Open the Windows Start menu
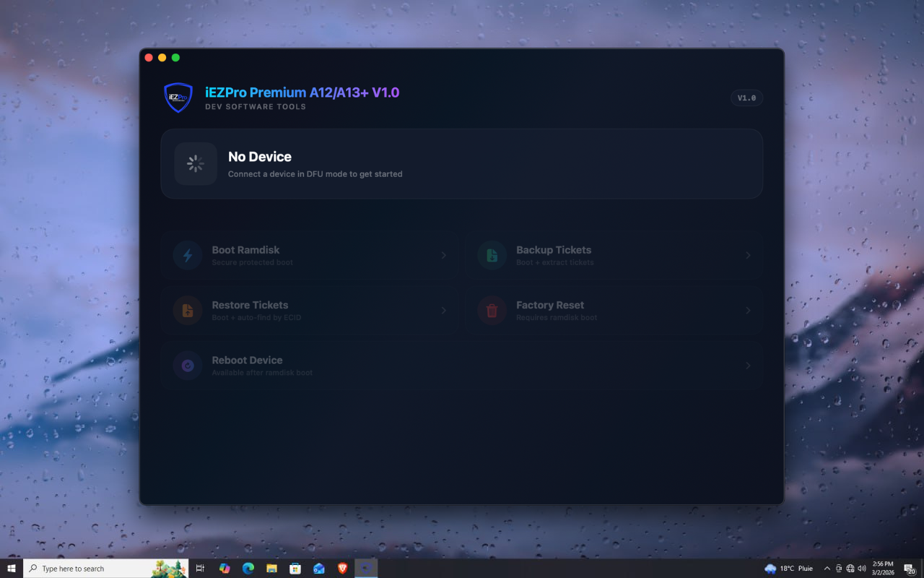The height and width of the screenshot is (578, 924). (12, 569)
